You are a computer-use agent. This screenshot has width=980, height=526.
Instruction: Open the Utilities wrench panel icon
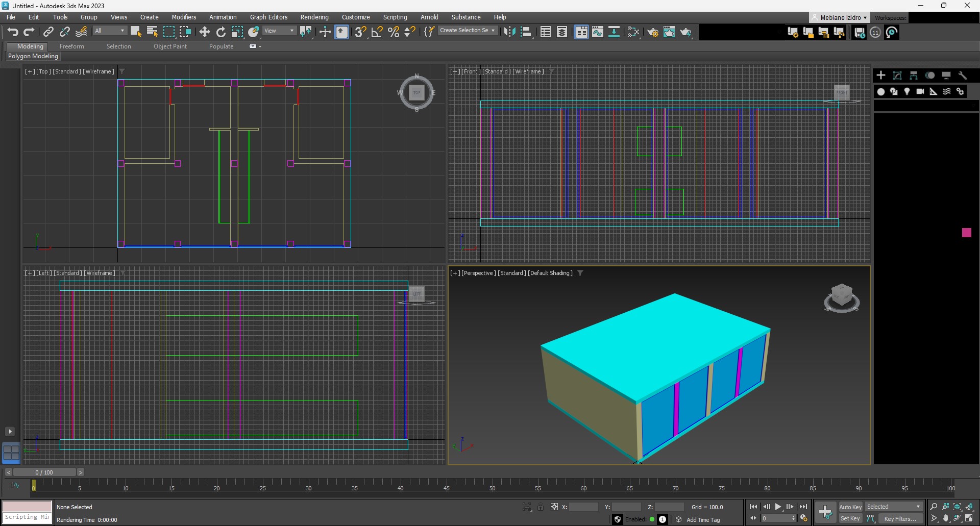(962, 76)
